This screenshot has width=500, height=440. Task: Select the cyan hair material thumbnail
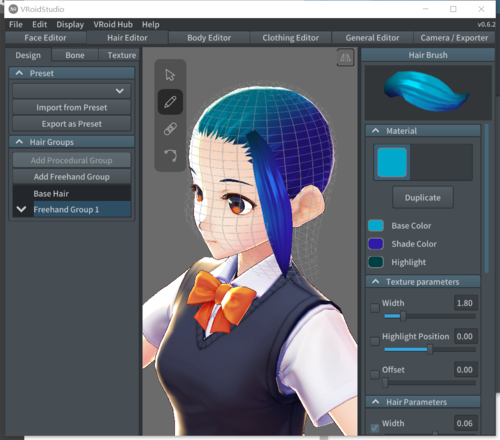click(x=392, y=162)
